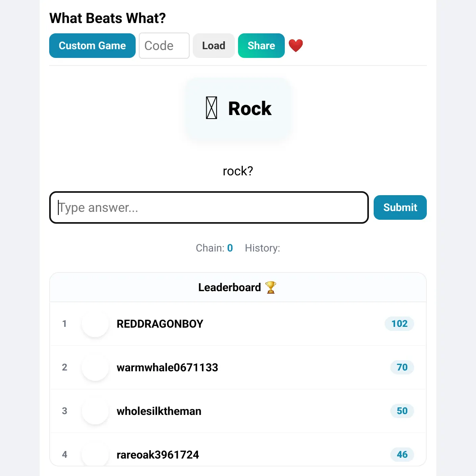Screen dimensions: 476x476
Task: Click the Leaderboard trophy icon
Action: (x=271, y=287)
